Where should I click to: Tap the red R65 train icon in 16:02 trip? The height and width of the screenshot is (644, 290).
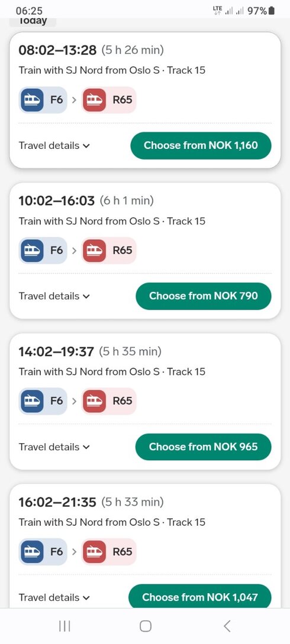(94, 552)
